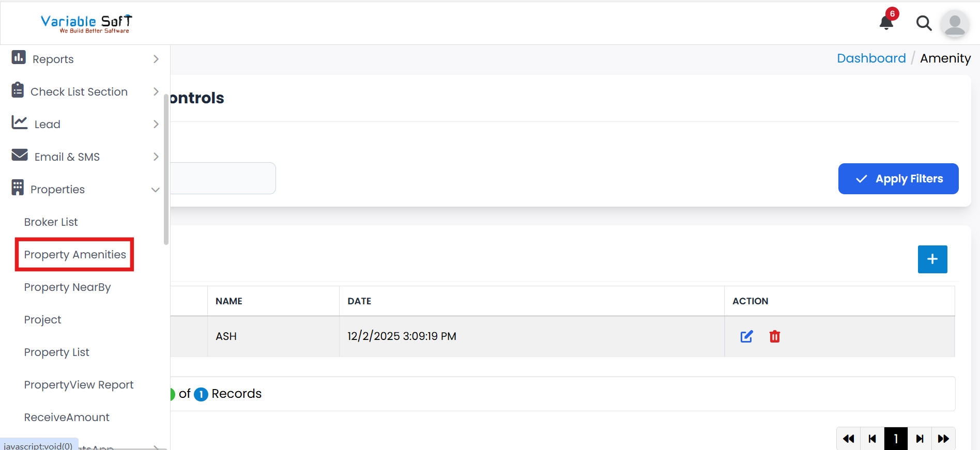Open the notifications bell icon

886,23
